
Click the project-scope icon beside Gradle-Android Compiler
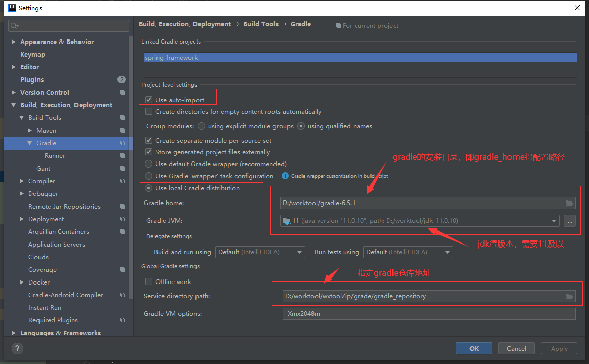122,295
